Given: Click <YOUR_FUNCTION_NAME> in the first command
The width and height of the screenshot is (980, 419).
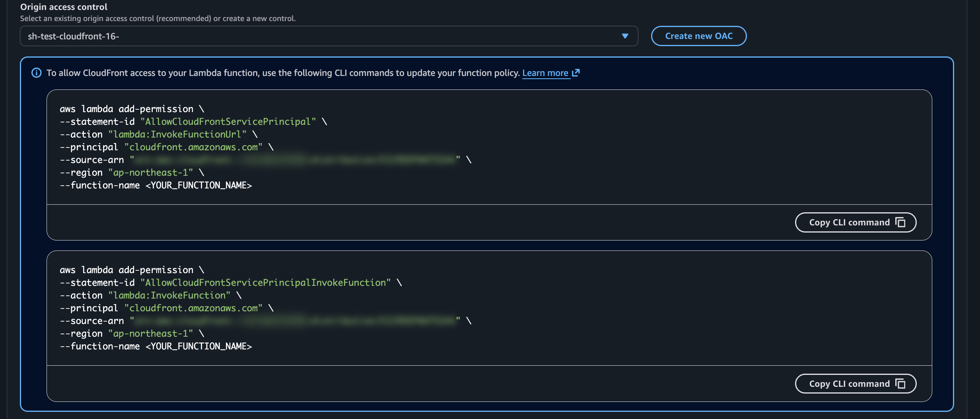Looking at the screenshot, I should click(199, 185).
